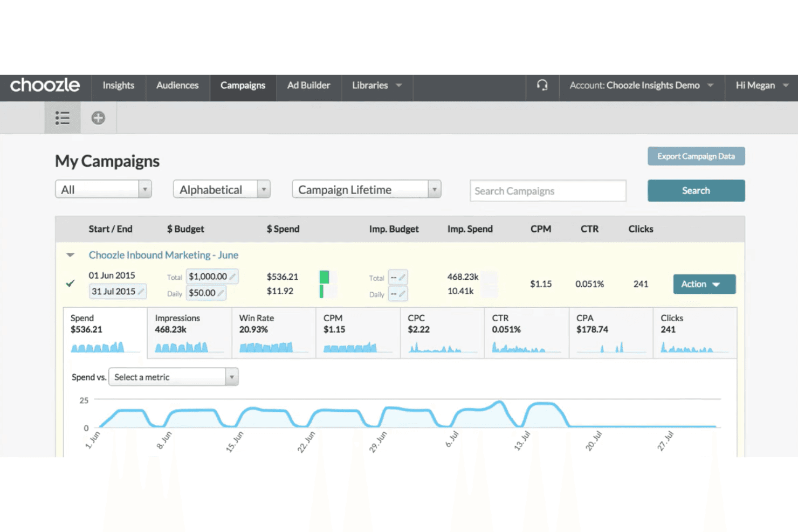Open the Account: Choozle Insights Demo menu

pyautogui.click(x=642, y=85)
